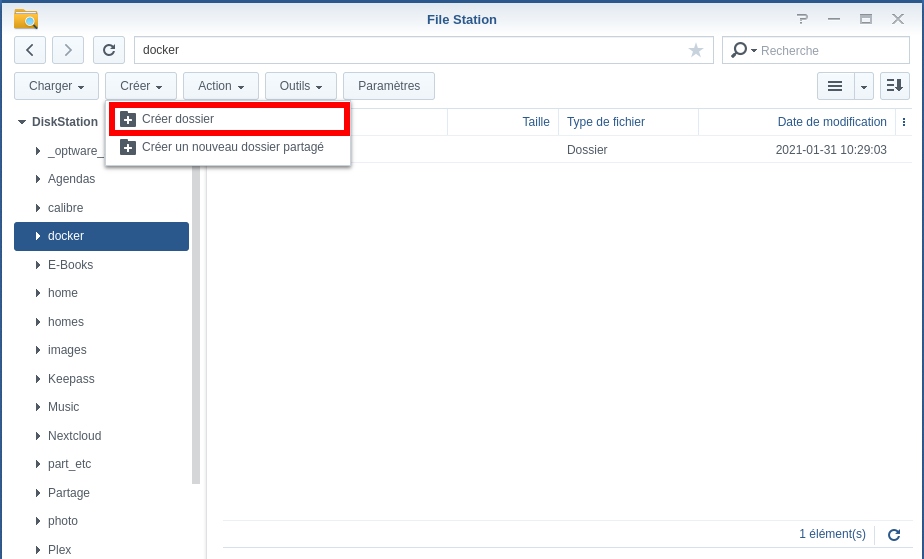Open view mode dropdown arrow
924x559 pixels.
tap(864, 86)
